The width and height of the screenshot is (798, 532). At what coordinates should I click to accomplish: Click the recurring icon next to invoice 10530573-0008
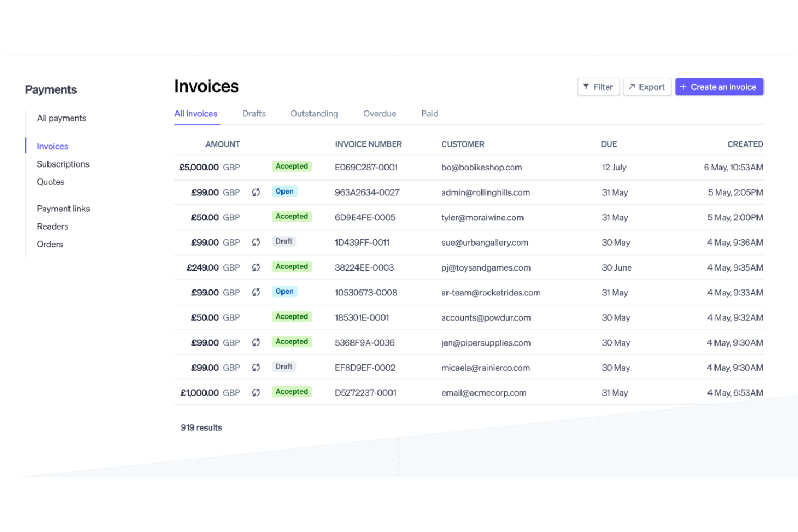tap(256, 292)
